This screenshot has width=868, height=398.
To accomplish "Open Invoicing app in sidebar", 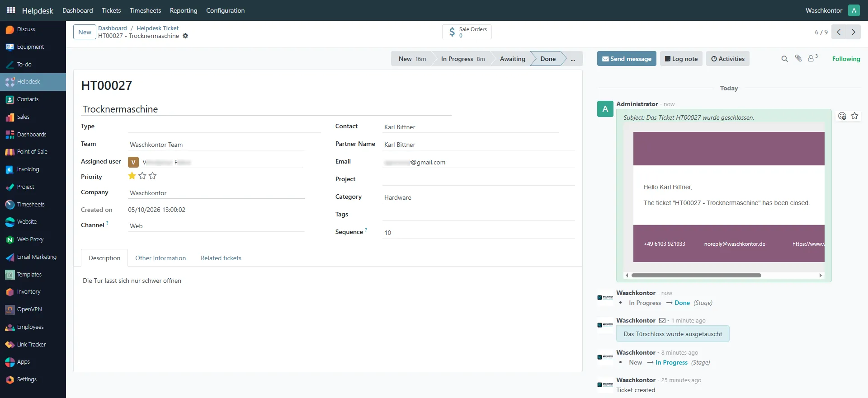I will (33, 169).
